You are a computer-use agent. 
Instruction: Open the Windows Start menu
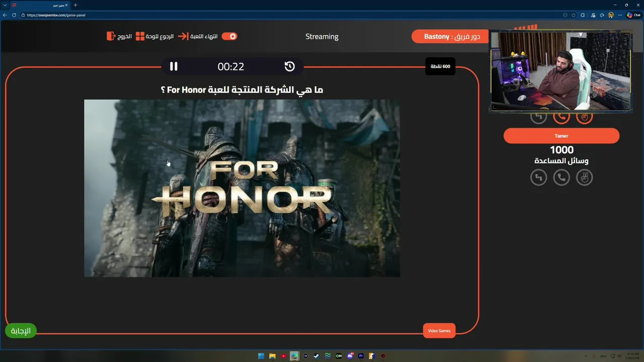261,356
